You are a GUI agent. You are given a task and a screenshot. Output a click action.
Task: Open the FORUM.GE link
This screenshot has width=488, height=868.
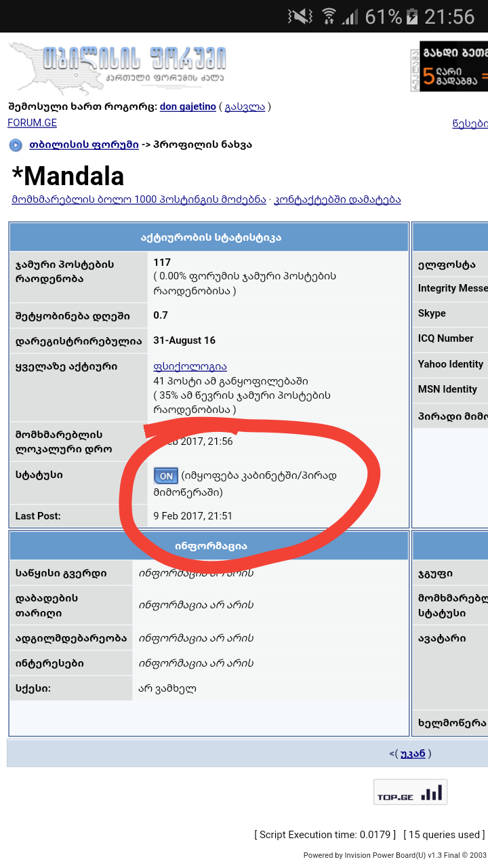point(32,123)
